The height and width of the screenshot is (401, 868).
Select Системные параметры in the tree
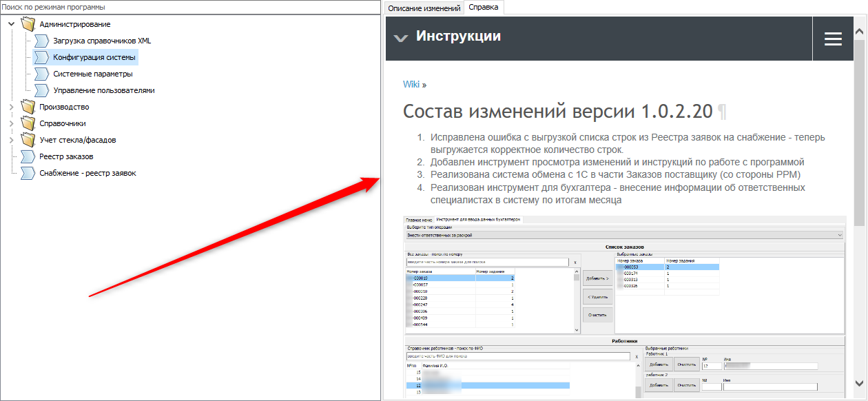click(93, 74)
